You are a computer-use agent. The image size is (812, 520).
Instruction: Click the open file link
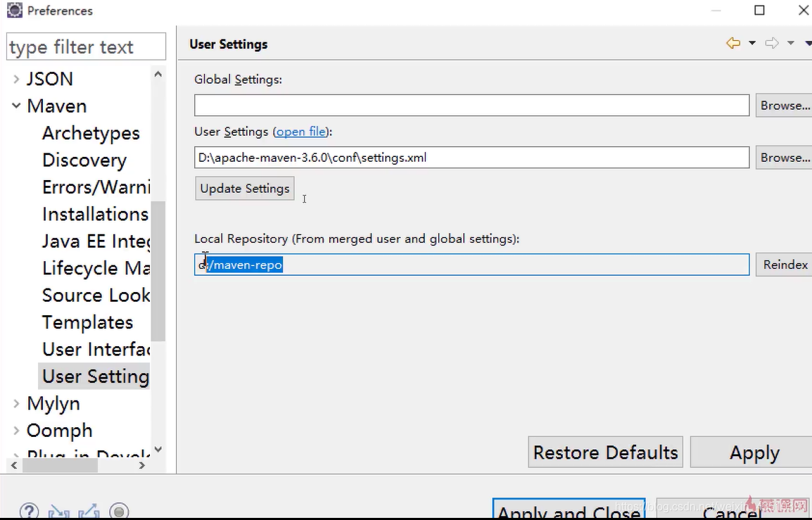pos(301,132)
